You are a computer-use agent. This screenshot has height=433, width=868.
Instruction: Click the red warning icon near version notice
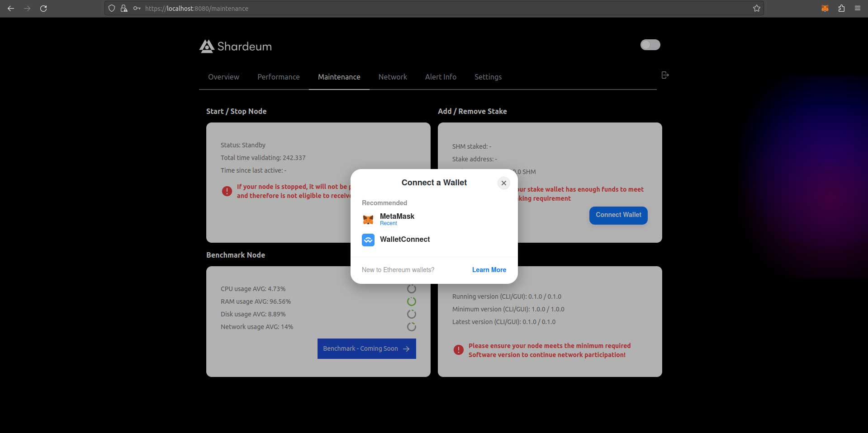[x=459, y=350]
